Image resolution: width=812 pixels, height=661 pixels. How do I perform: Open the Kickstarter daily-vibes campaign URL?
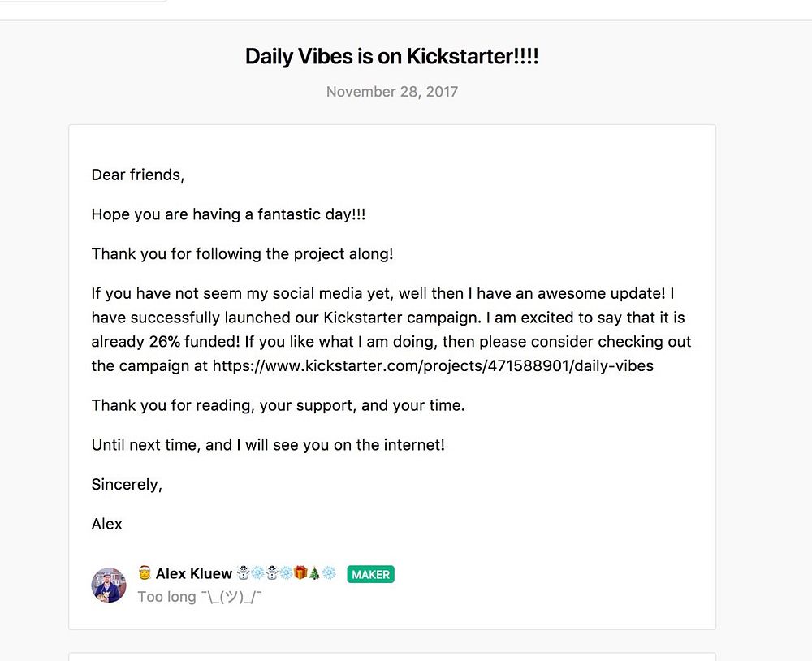tap(433, 365)
